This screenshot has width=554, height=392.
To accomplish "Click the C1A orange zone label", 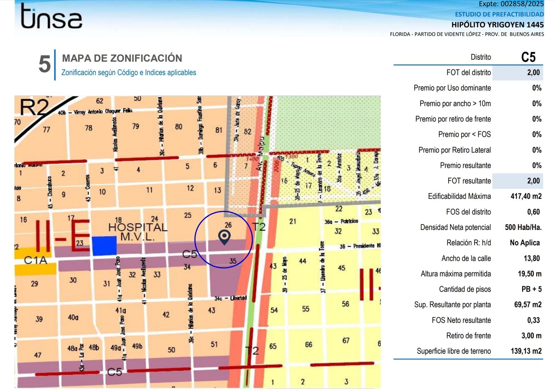I will coord(35,260).
